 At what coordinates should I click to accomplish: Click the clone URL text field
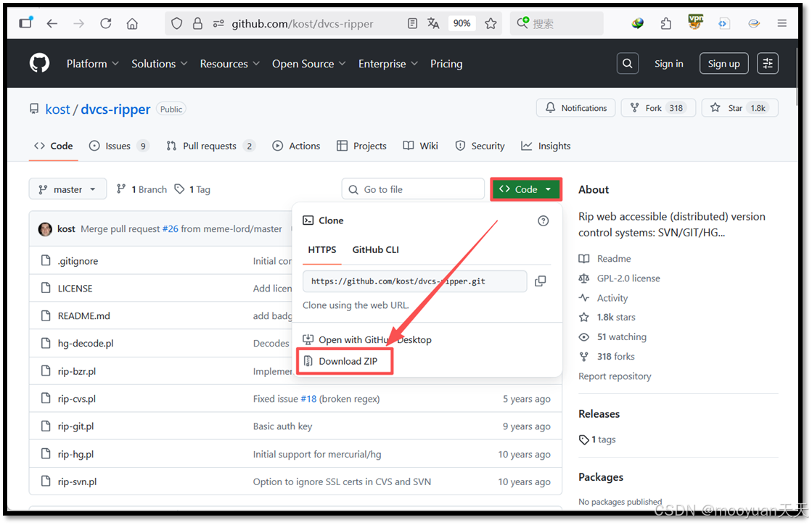415,281
